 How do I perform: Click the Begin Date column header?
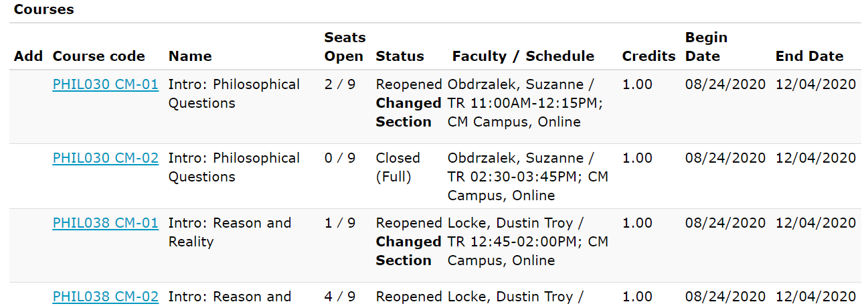click(x=706, y=47)
